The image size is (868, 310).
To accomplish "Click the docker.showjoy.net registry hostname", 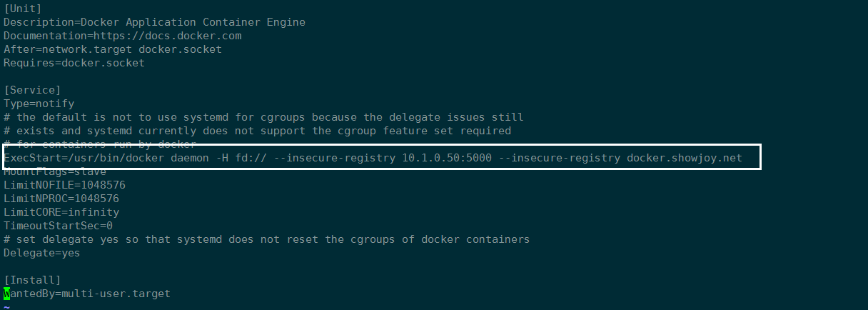I will pos(684,158).
